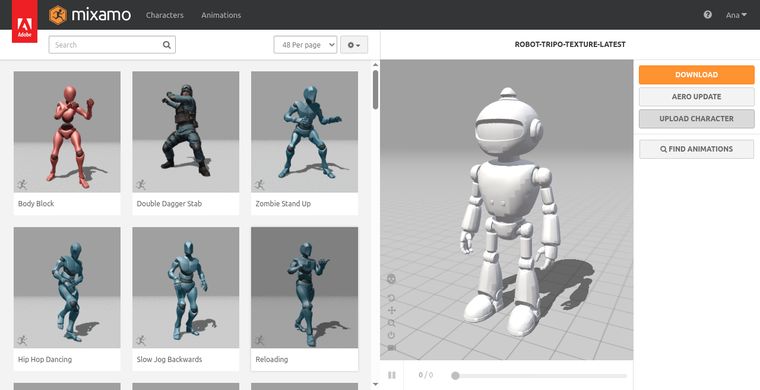Image resolution: width=760 pixels, height=390 pixels.
Task: Select the Slow Jog Backwards animation thumbnail
Action: tap(186, 287)
